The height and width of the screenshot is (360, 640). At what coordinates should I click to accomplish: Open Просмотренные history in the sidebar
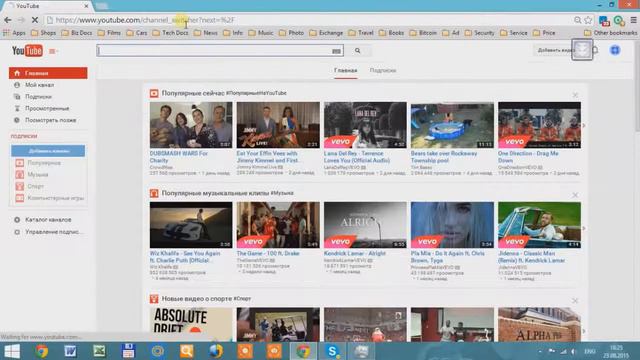(48, 109)
